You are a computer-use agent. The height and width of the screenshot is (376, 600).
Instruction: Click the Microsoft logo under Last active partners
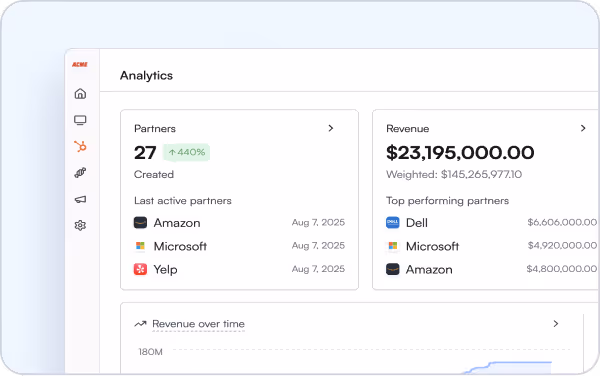point(140,246)
